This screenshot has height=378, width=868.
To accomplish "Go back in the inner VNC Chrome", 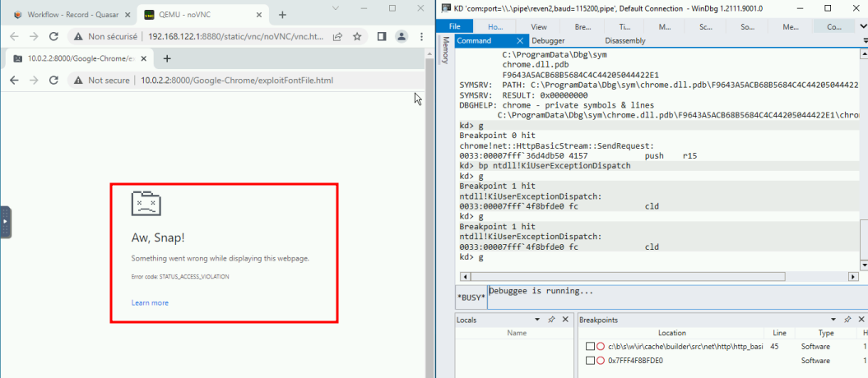I will pyautogui.click(x=14, y=81).
